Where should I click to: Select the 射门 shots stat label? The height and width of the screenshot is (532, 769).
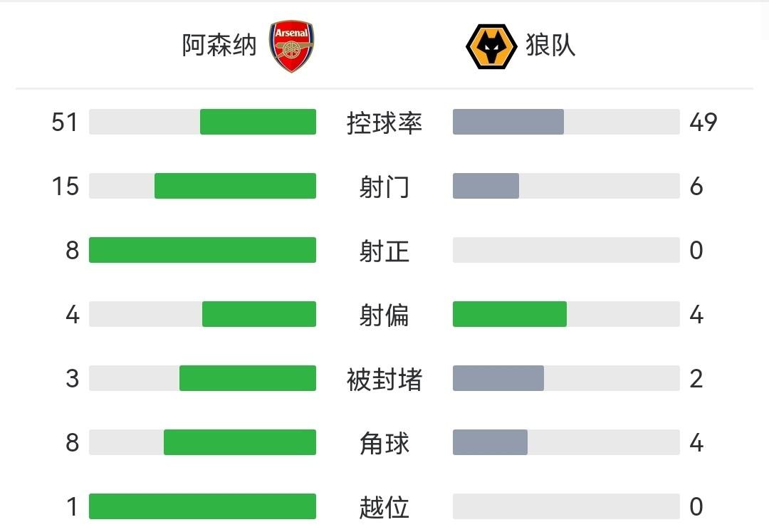coord(384,187)
